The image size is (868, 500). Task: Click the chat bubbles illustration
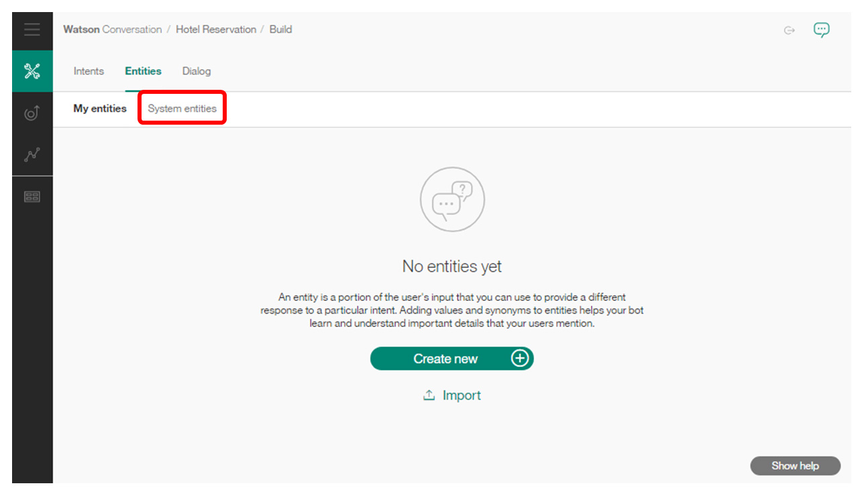[452, 199]
